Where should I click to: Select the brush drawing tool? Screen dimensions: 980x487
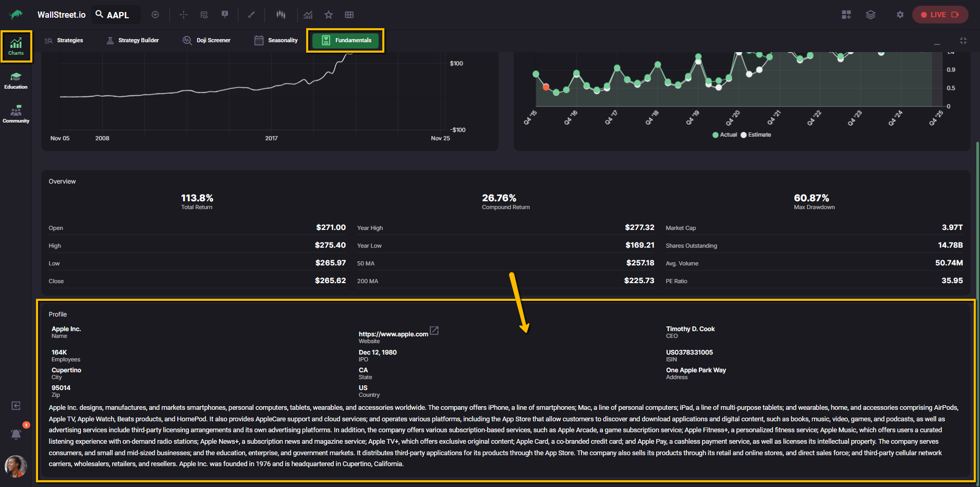point(251,15)
